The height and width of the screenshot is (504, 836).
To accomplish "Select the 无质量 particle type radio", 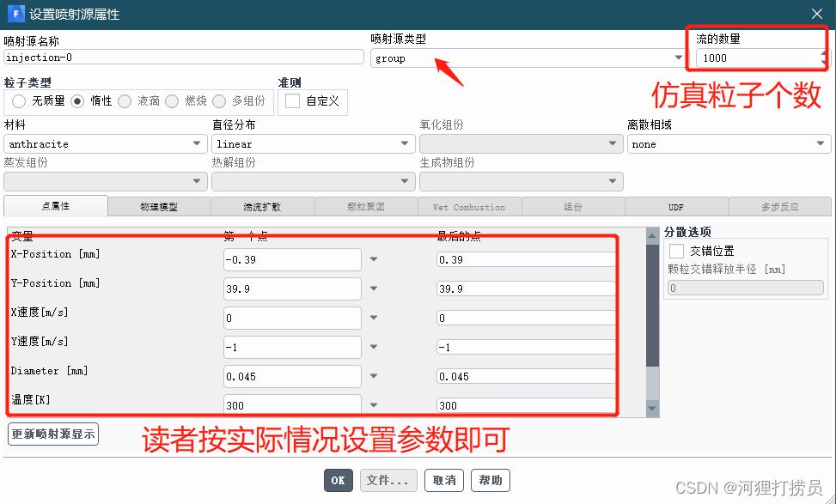I will coord(19,100).
